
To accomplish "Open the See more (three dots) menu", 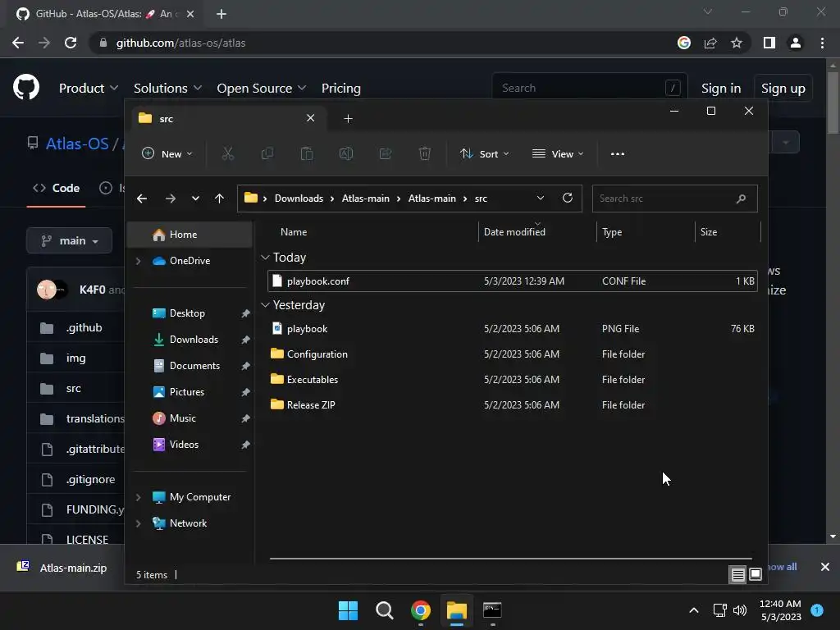I will click(x=617, y=153).
